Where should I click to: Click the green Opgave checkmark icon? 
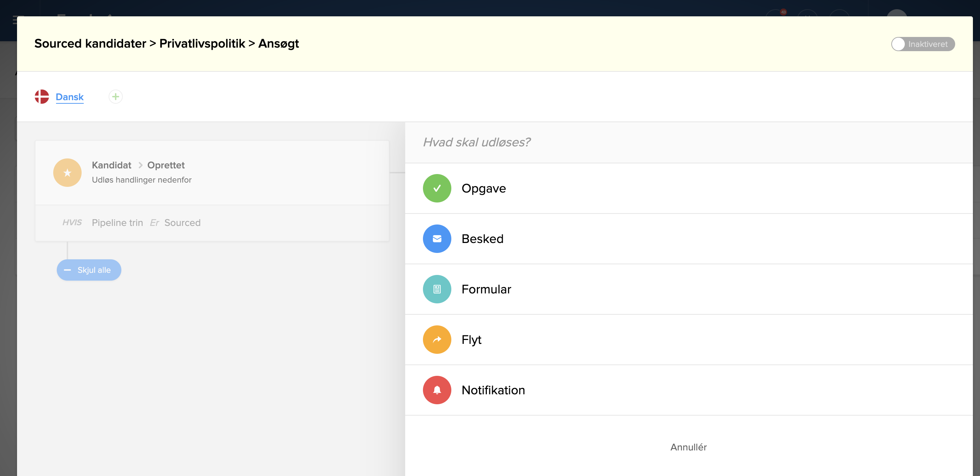coord(437,188)
